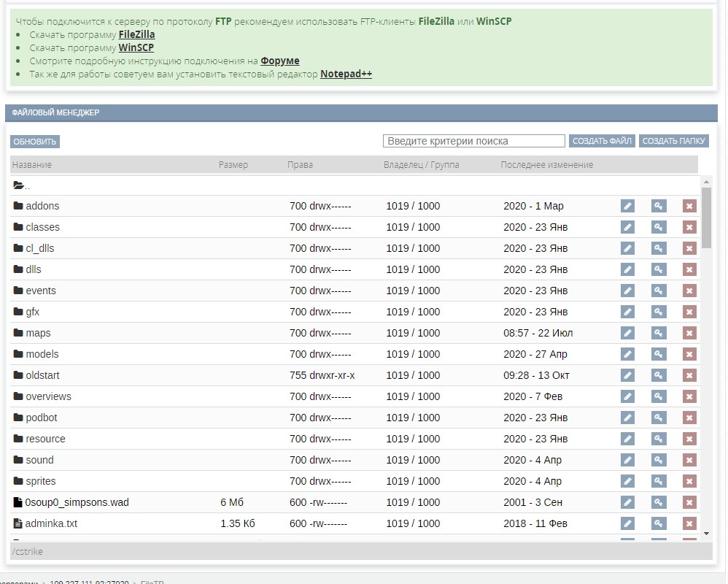Screen dimensions: 728x584
Task: Sort by Последнее изменение column header
Action: coord(546,165)
